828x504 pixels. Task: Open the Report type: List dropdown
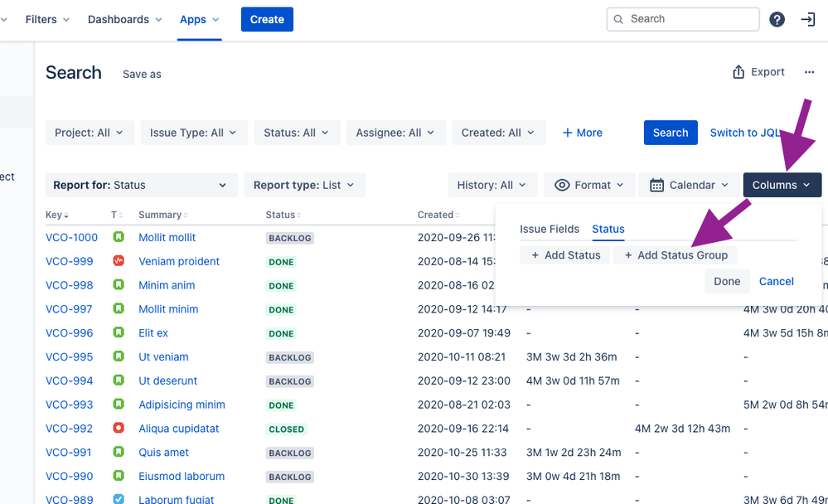[x=304, y=185]
